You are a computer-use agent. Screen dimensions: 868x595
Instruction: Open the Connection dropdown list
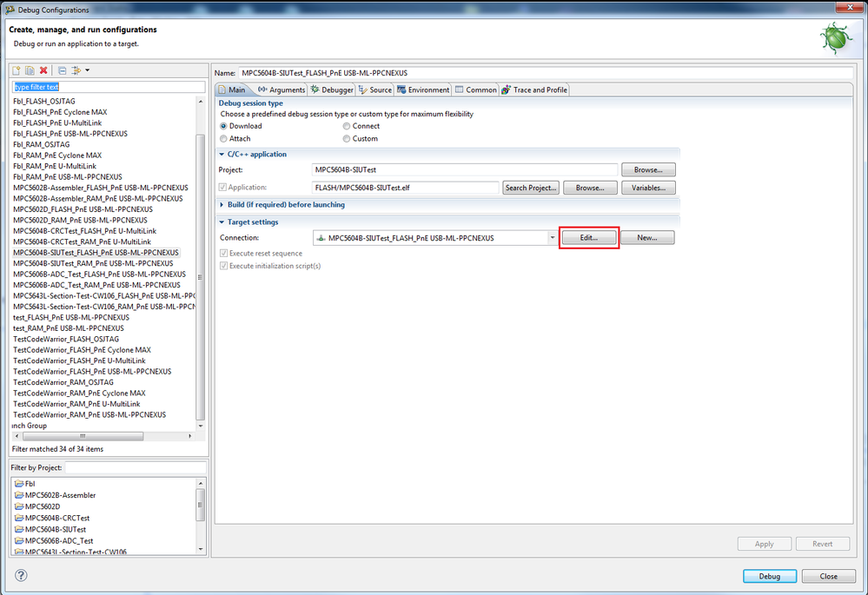click(553, 238)
